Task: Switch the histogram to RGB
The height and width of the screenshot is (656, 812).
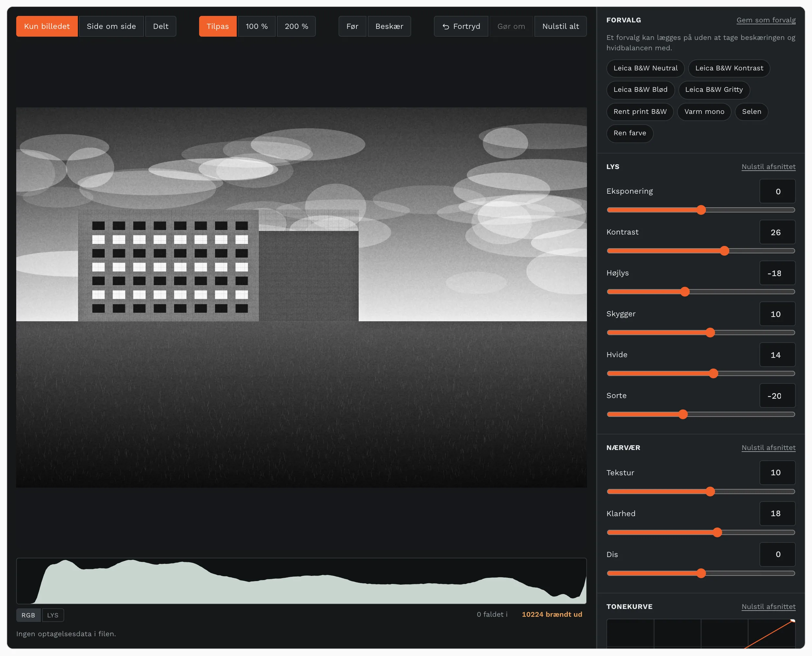Action: click(x=28, y=615)
